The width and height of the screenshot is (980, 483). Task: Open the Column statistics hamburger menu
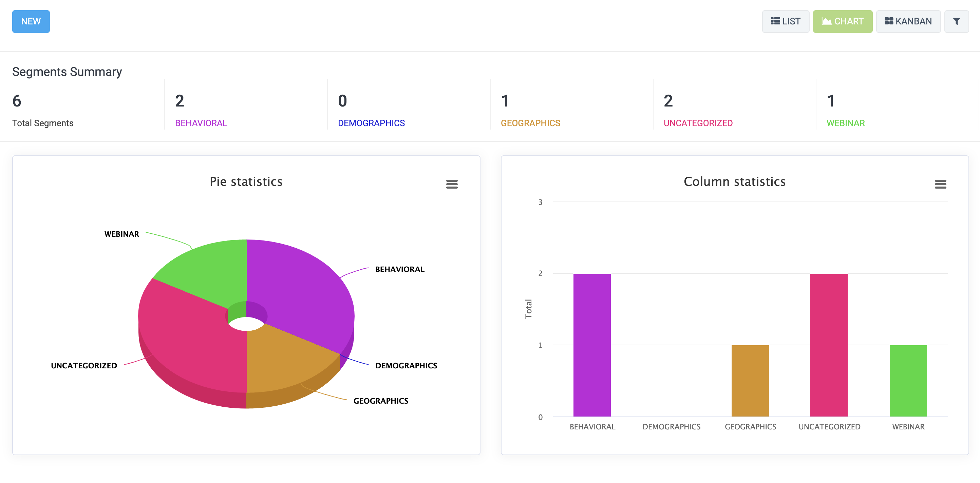[940, 184]
